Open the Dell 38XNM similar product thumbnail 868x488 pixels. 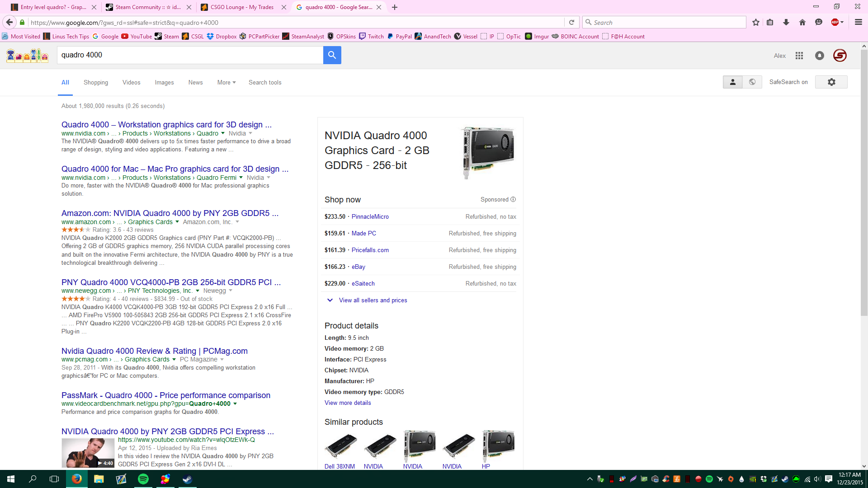coord(340,447)
